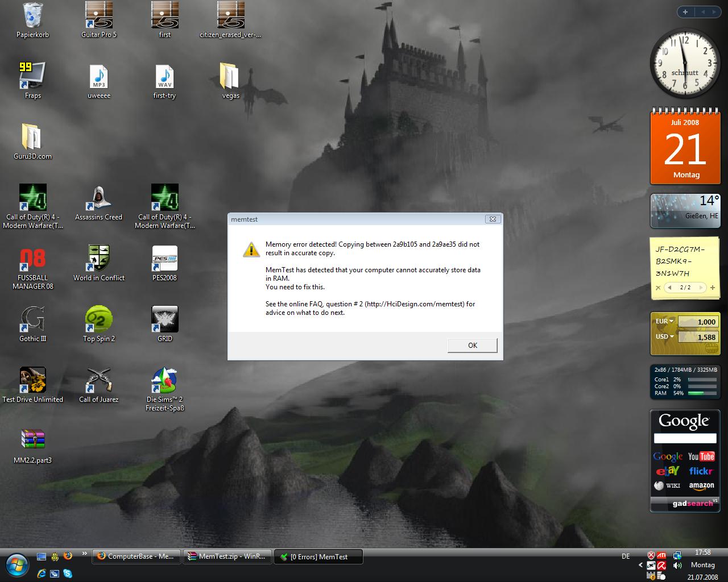Select the FUSSBALL MANAGER 08 shortcut

(32, 268)
